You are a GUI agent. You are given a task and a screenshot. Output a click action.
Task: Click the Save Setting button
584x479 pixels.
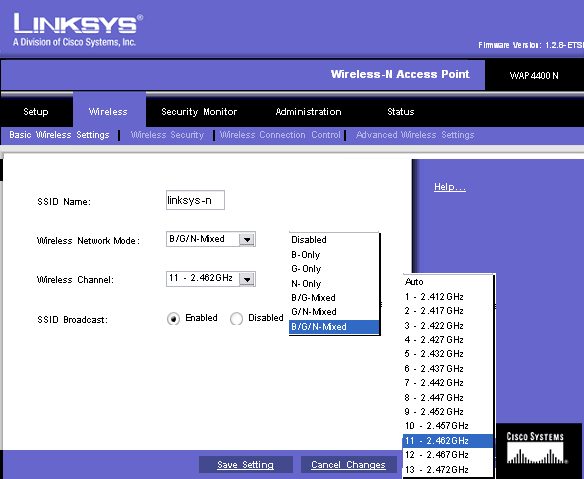tap(245, 464)
